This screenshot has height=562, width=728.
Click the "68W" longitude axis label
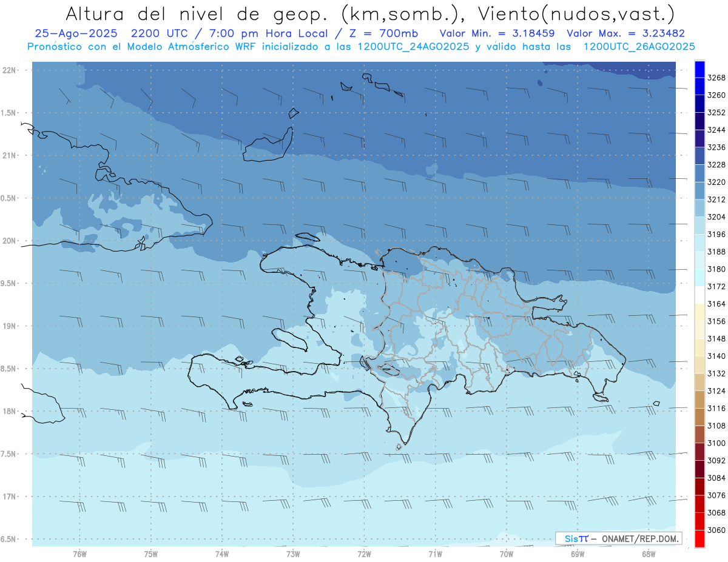click(649, 554)
